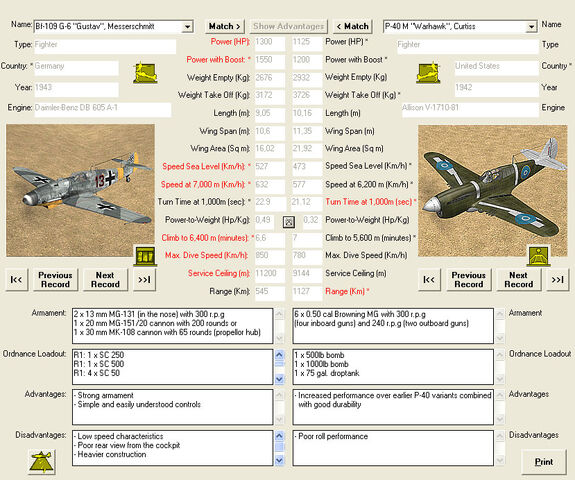Click down arrow of left Ordnance Loadout scrollbar

[279, 379]
